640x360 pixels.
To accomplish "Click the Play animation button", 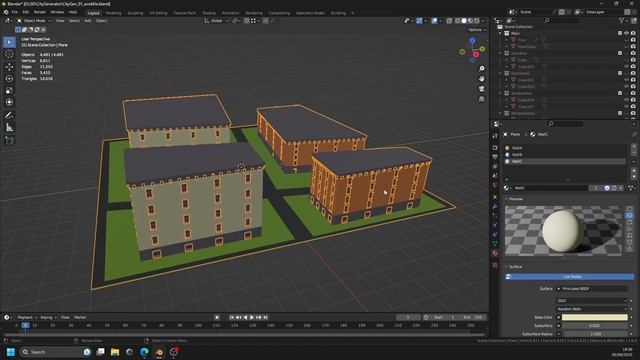I will point(251,317).
